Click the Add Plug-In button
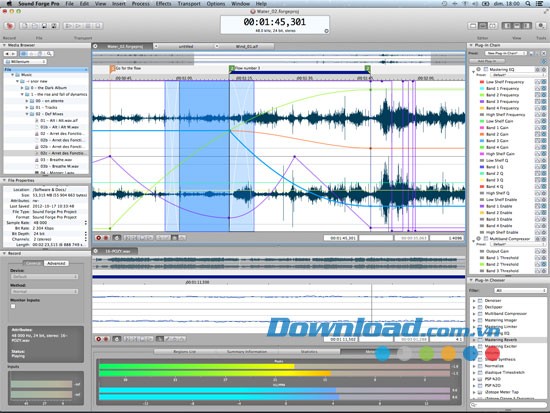The image size is (550, 413). pos(487,61)
